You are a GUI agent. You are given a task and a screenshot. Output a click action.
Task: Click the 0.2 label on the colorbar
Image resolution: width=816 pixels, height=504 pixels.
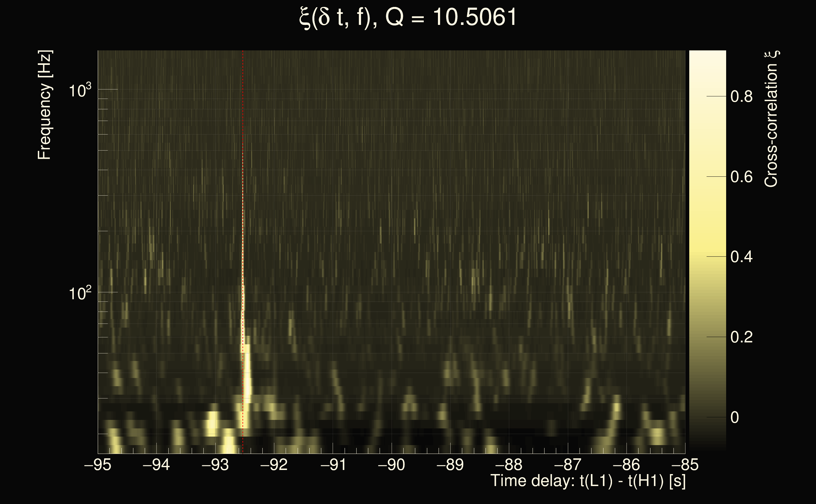pos(741,337)
